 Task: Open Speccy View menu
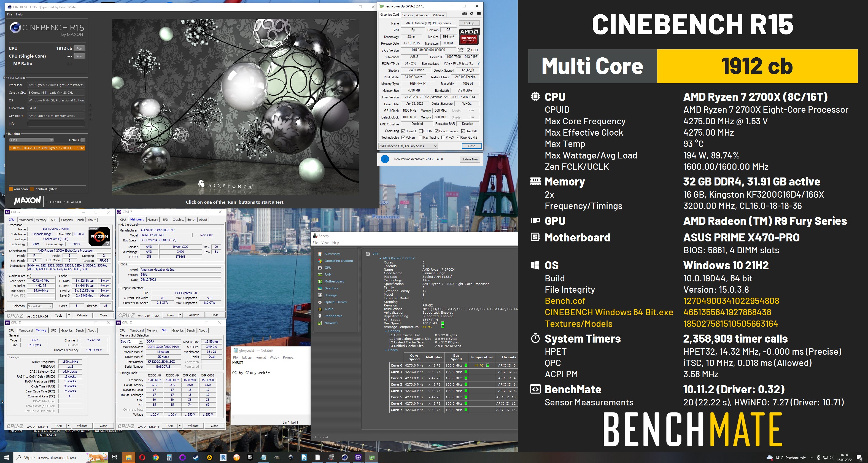pos(325,243)
